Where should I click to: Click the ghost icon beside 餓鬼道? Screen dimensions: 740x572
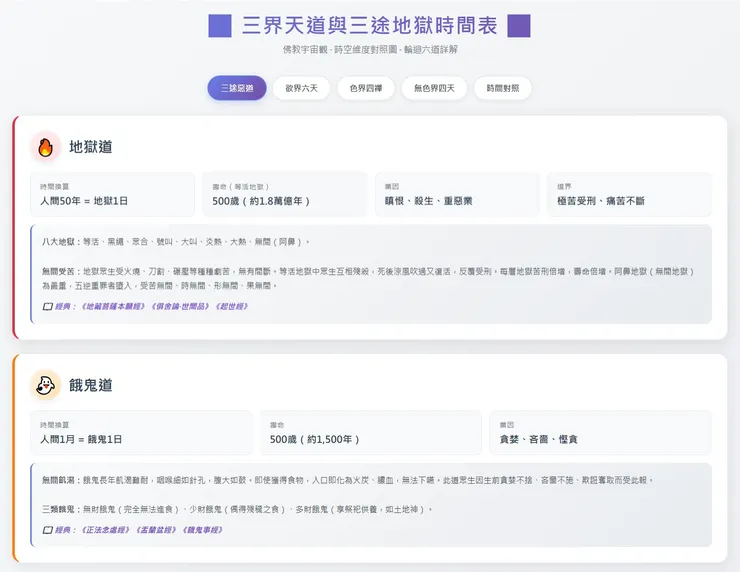pos(45,385)
